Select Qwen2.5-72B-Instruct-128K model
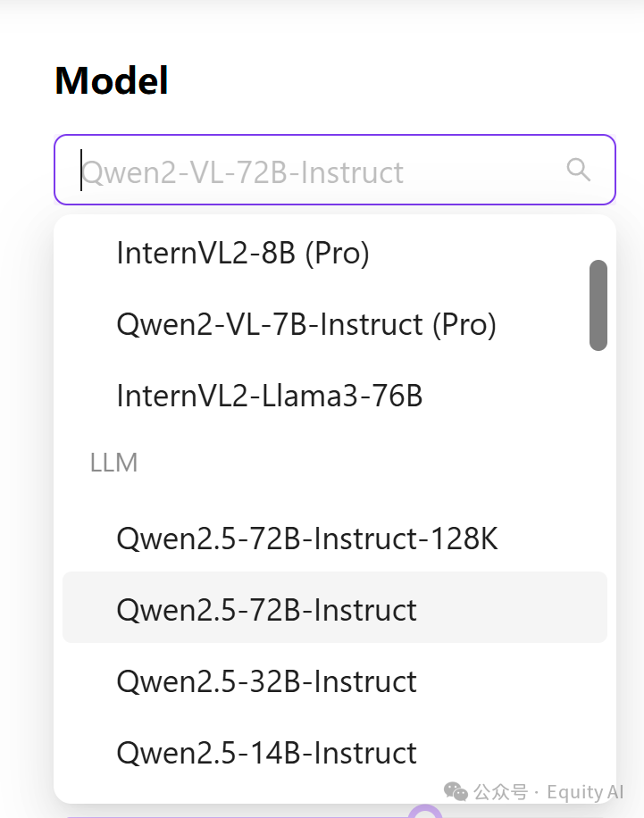Viewport: 644px width, 818px height. (x=306, y=538)
